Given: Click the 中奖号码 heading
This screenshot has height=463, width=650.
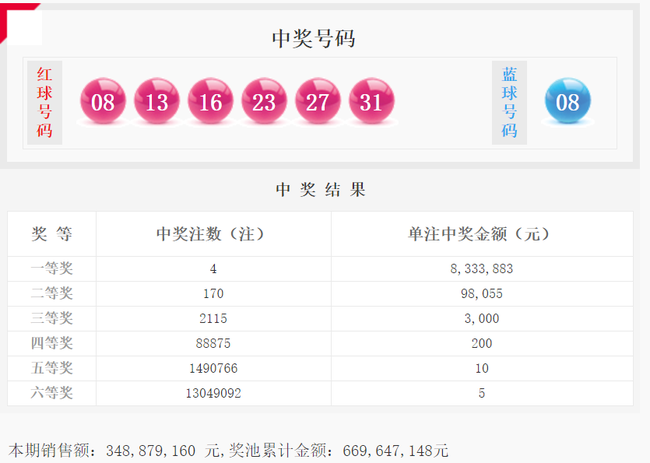Looking at the screenshot, I should click(313, 39).
